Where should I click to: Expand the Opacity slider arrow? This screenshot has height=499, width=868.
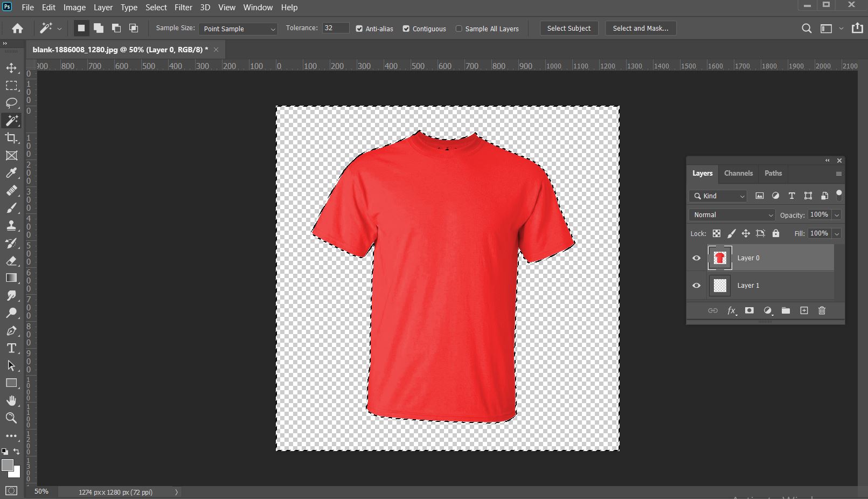coord(837,215)
